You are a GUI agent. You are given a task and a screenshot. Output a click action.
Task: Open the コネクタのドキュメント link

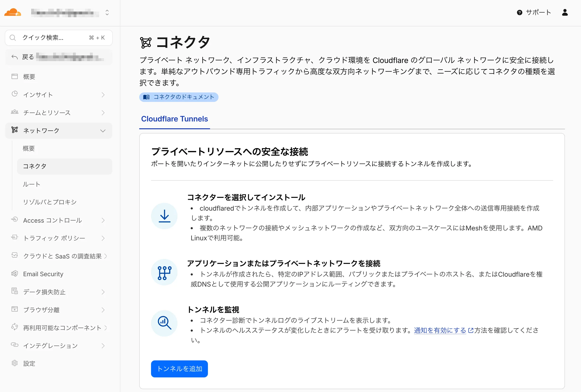coord(179,97)
